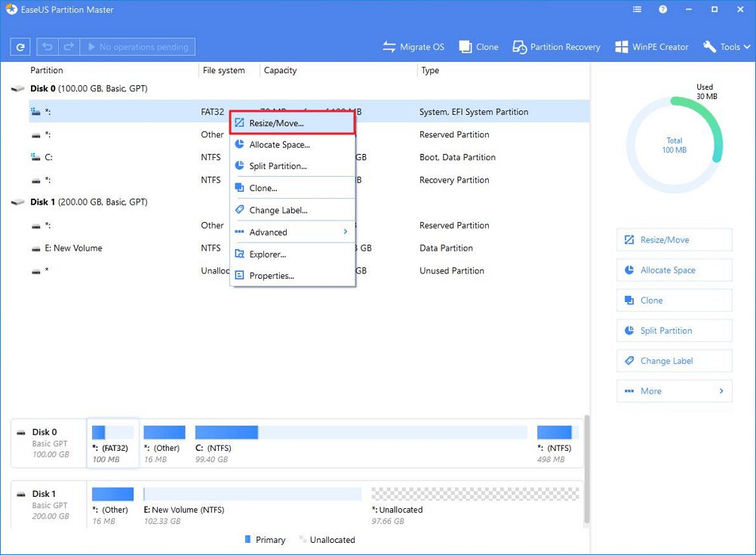Choose Allocate Space... from context menu
756x555 pixels.
click(293, 145)
